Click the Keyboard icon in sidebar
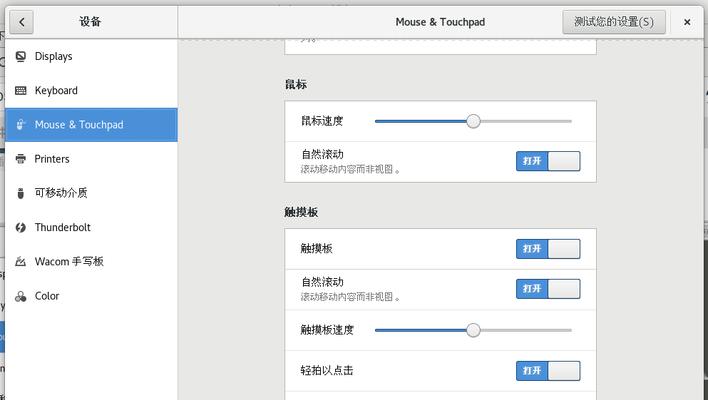Image resolution: width=708 pixels, height=400 pixels. coord(20,91)
